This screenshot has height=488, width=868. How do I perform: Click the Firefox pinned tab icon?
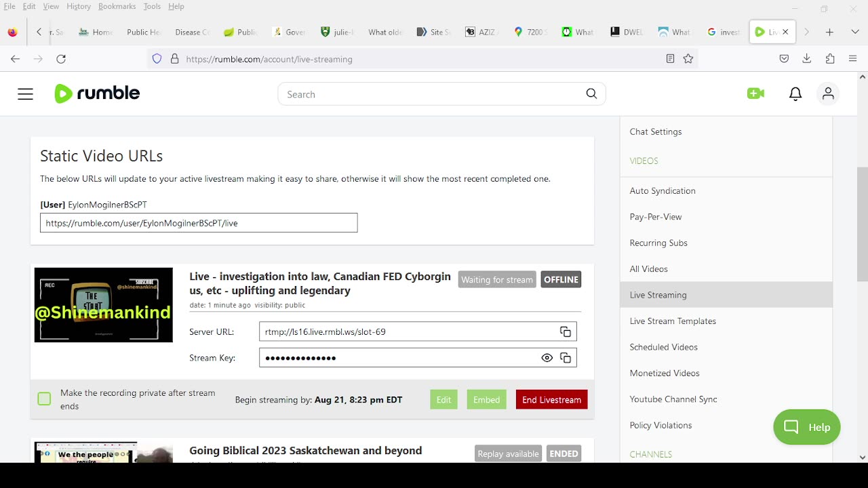pos(12,32)
